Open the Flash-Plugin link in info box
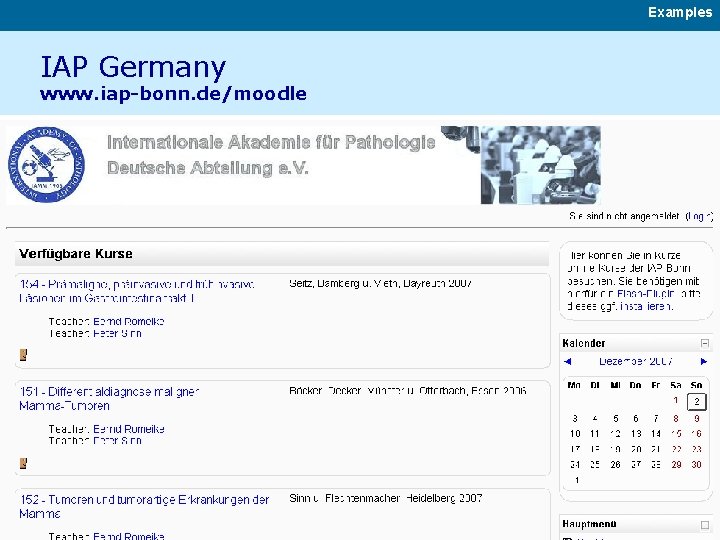The width and height of the screenshot is (720, 540). (645, 293)
